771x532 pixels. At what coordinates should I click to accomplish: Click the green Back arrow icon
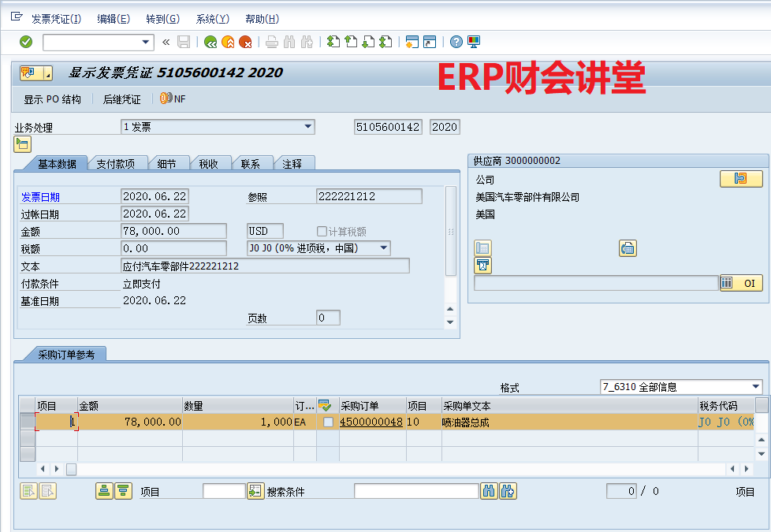(210, 42)
